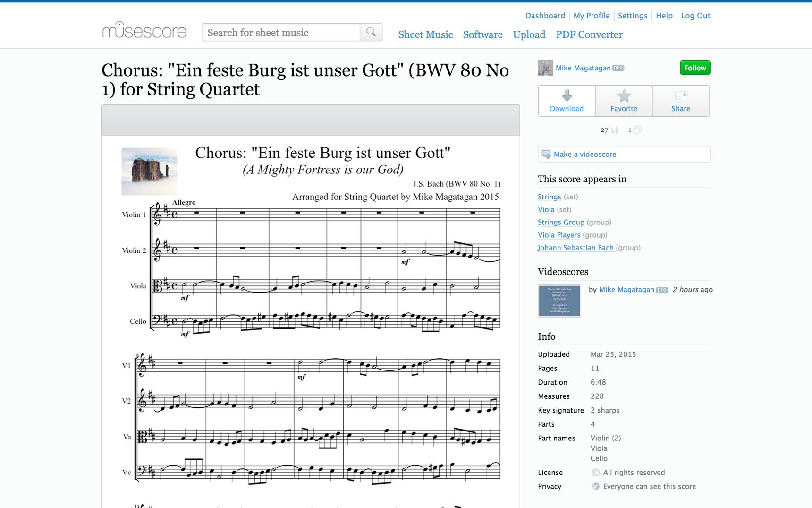
Task: Open the Help link
Action: 664,16
